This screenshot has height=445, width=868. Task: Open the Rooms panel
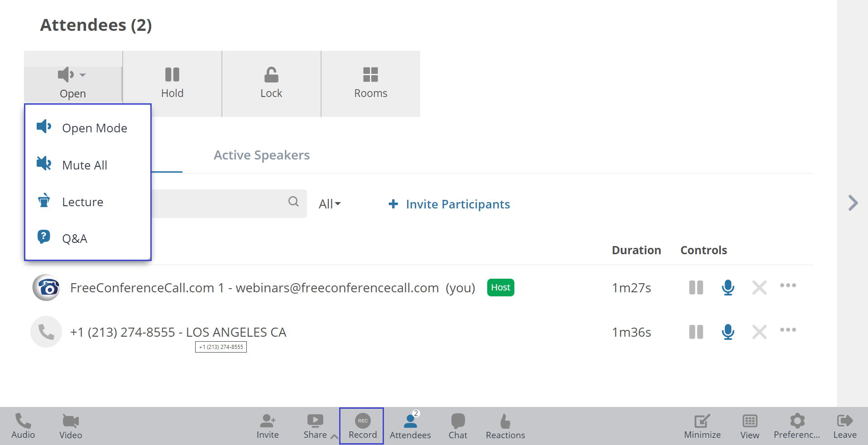click(370, 83)
